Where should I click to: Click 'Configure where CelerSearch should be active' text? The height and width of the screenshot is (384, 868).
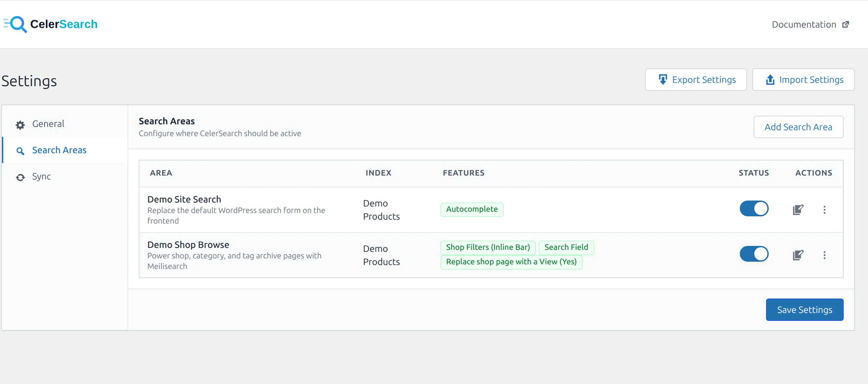[220, 133]
